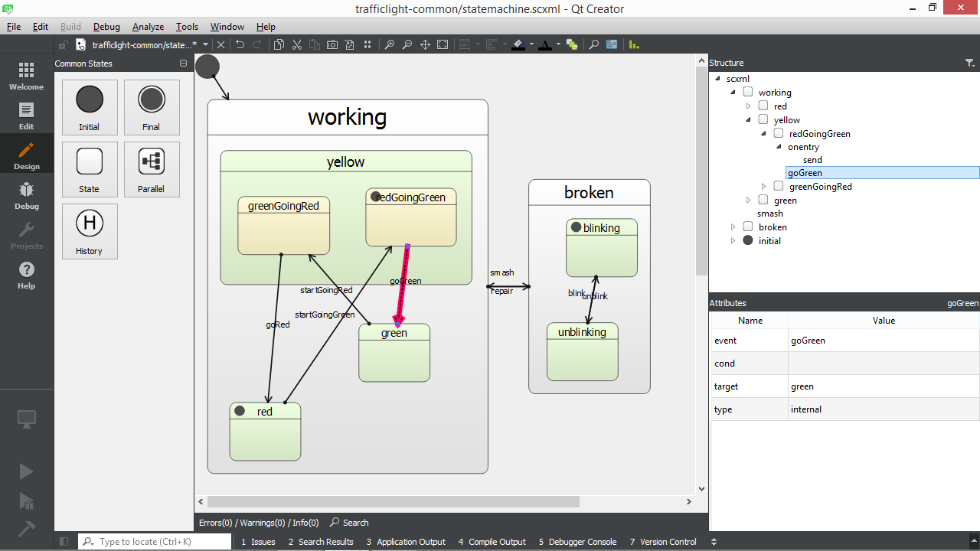Check the box next to broken
Screen dimensions: 980x551
(x=748, y=227)
